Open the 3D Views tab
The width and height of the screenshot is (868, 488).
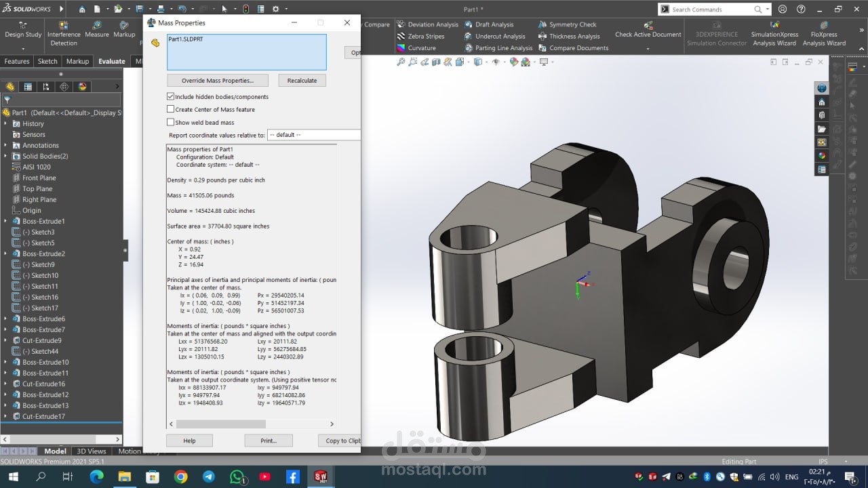[92, 451]
